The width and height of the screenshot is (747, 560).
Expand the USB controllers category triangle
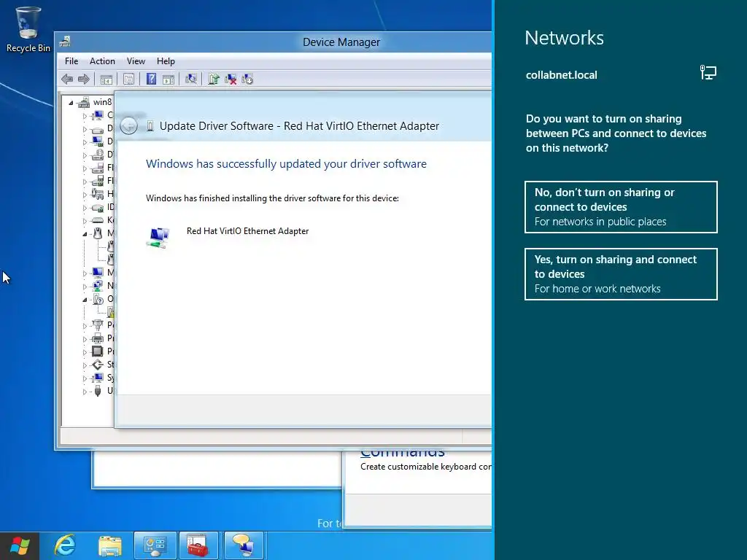click(x=85, y=392)
